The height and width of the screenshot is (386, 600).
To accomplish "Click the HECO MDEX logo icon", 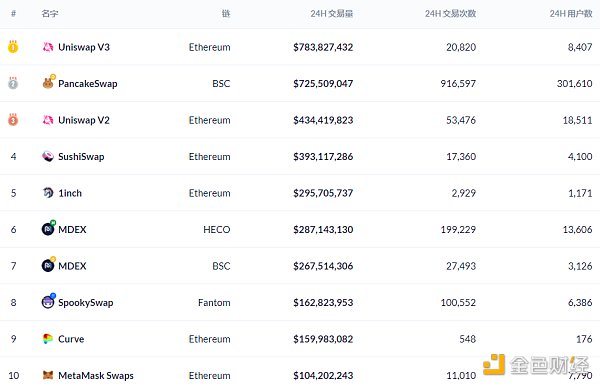I will click(x=48, y=229).
